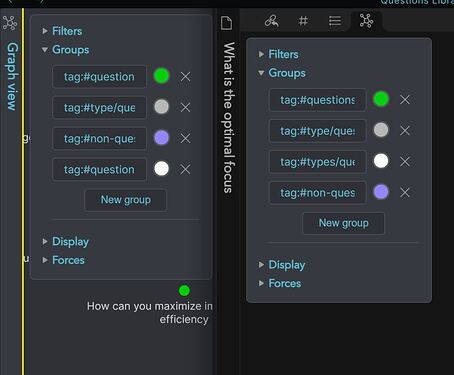The height and width of the screenshot is (375, 454).
Task: Click left tag:#question field beside the white swatch
Action: 99,170
